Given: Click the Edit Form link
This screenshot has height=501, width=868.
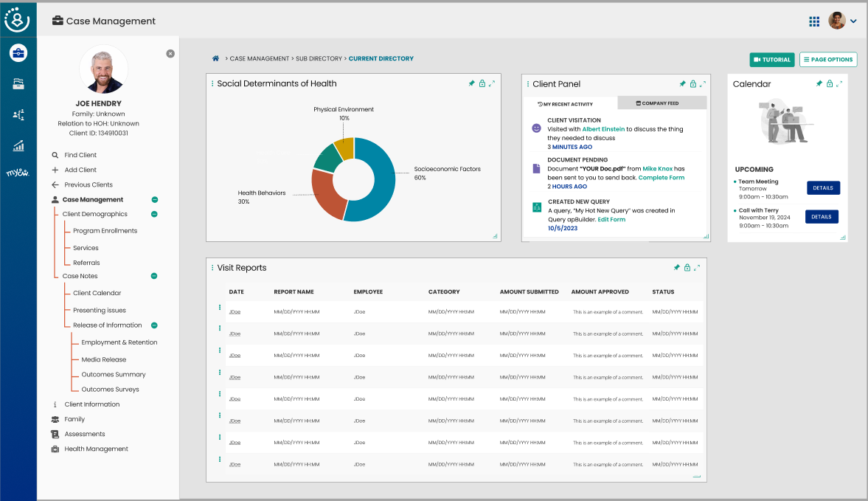Looking at the screenshot, I should (611, 220).
